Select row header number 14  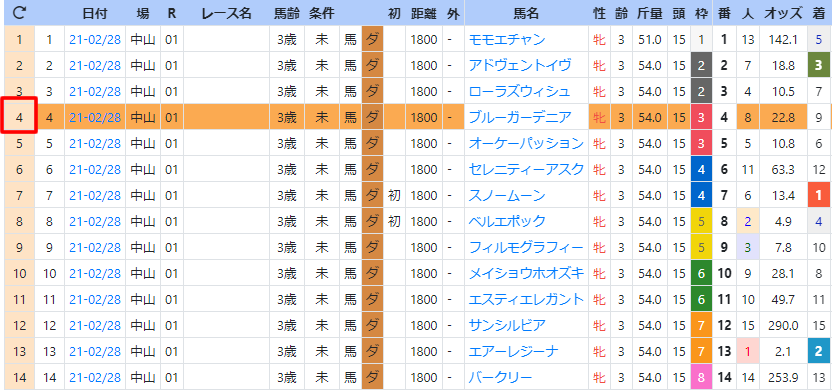20,377
